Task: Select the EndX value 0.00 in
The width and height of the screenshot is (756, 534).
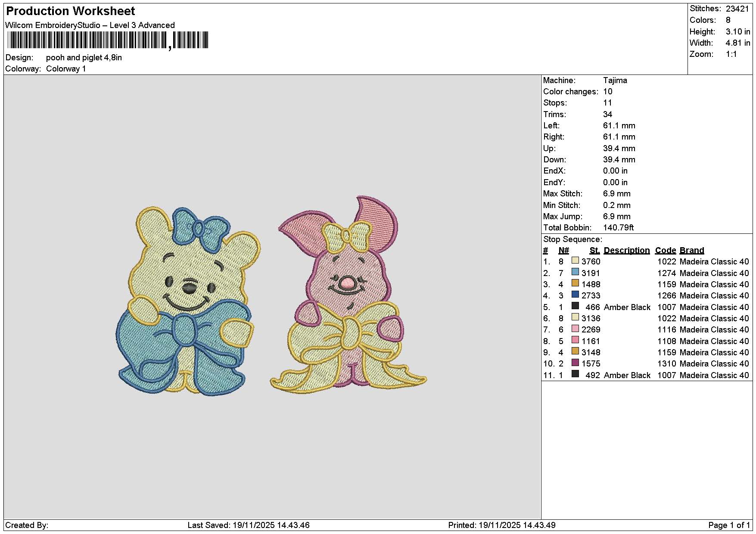Action: [x=615, y=171]
